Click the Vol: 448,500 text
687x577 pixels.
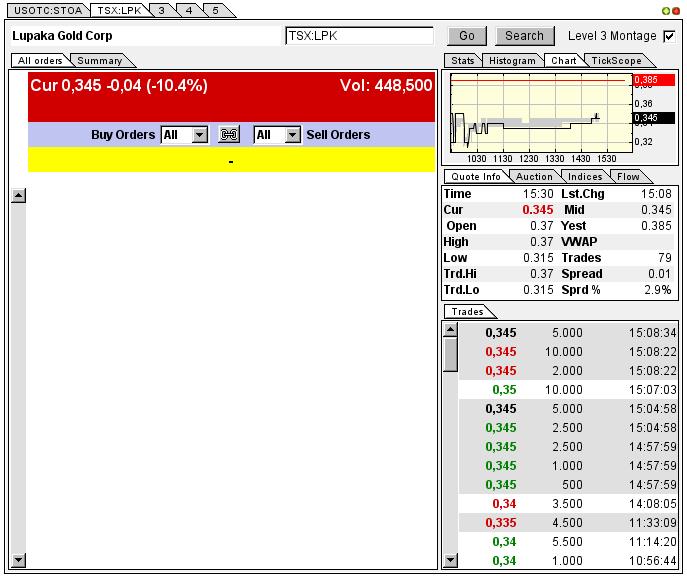[386, 85]
